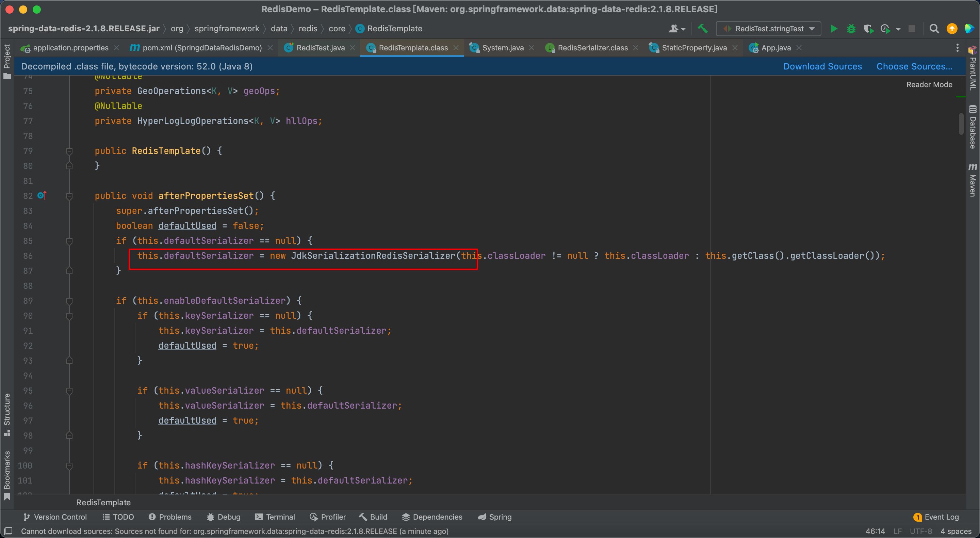The height and width of the screenshot is (538, 980).
Task: Open the Structure tool window
Action: [x=7, y=415]
